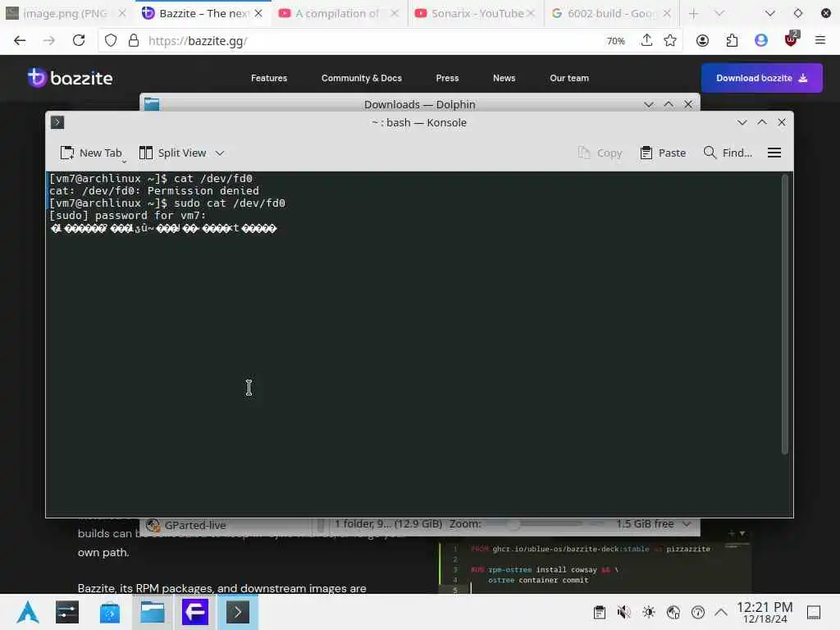Screen dimensions: 840x630
Task: Open the brightness tray icon
Action: coord(648,612)
